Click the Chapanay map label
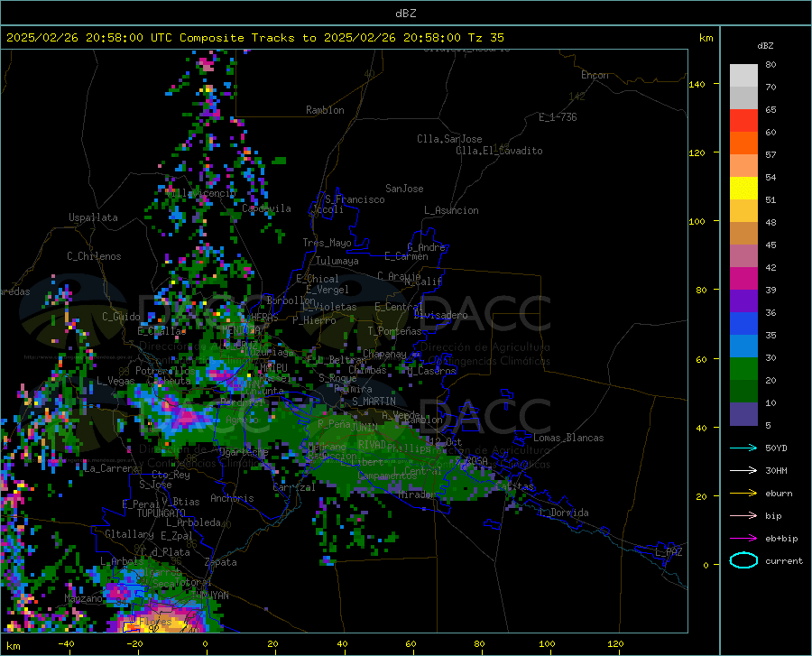 (384, 354)
